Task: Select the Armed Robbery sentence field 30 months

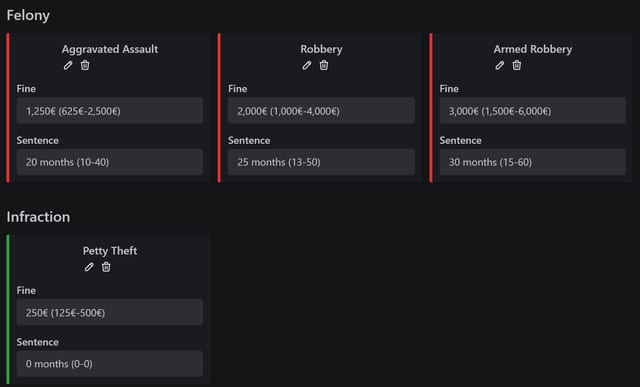Action: click(533, 162)
